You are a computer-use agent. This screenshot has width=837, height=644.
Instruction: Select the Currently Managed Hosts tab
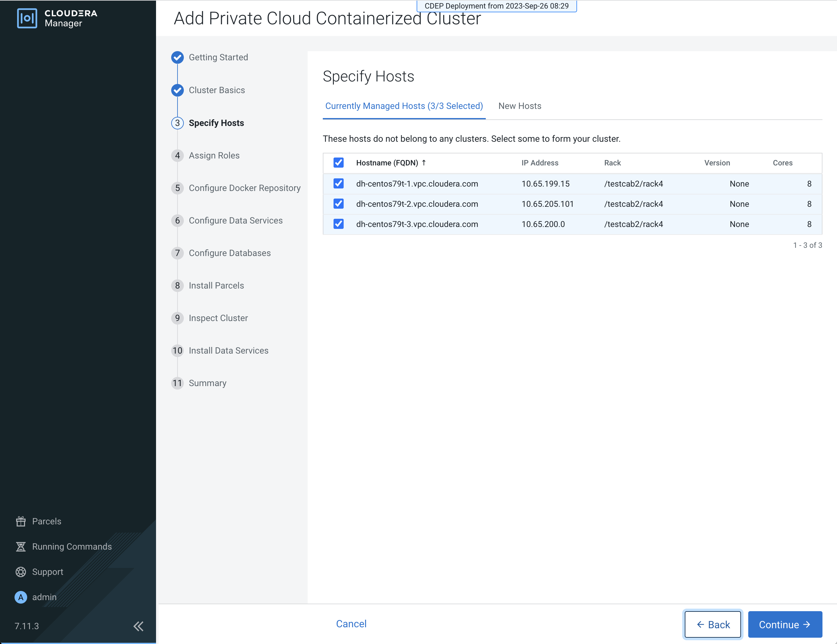point(404,106)
